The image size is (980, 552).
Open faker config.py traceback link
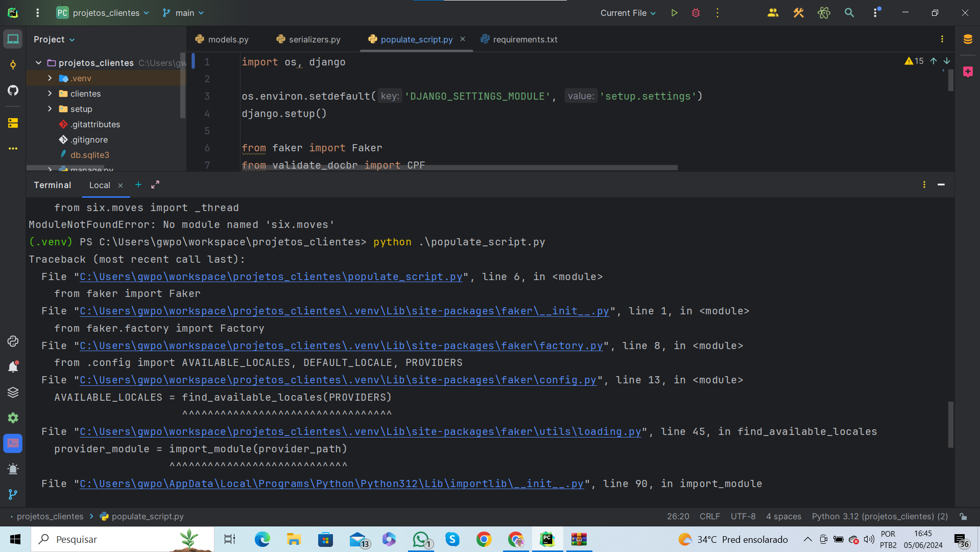[338, 380]
